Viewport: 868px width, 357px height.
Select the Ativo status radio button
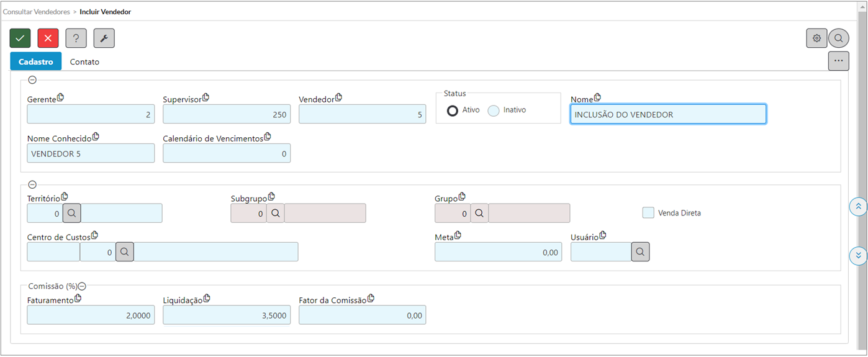click(x=453, y=111)
